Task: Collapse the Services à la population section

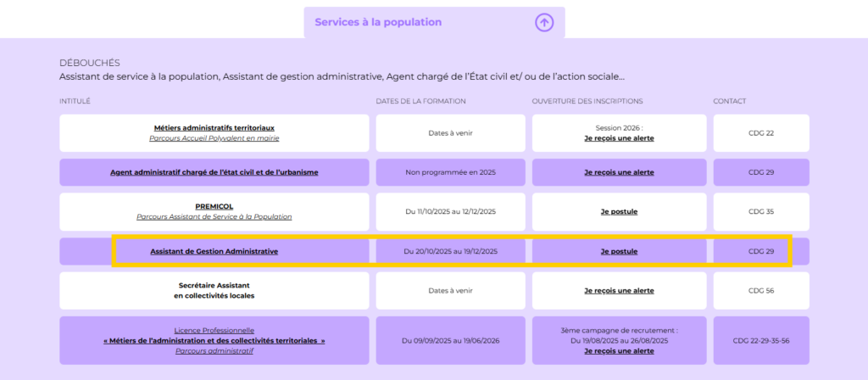Action: 378,23
